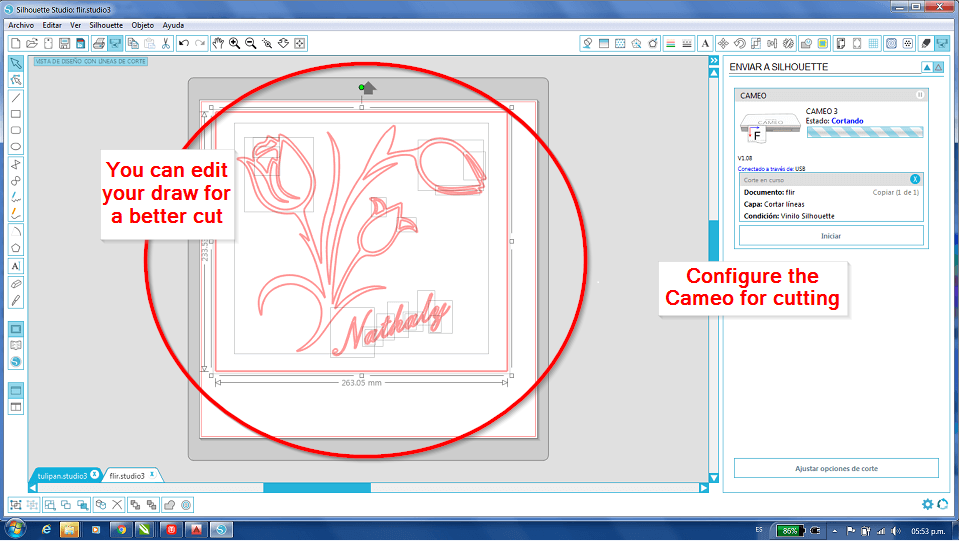
Task: Zoom out with the magnifier minus icon
Action: [251, 43]
